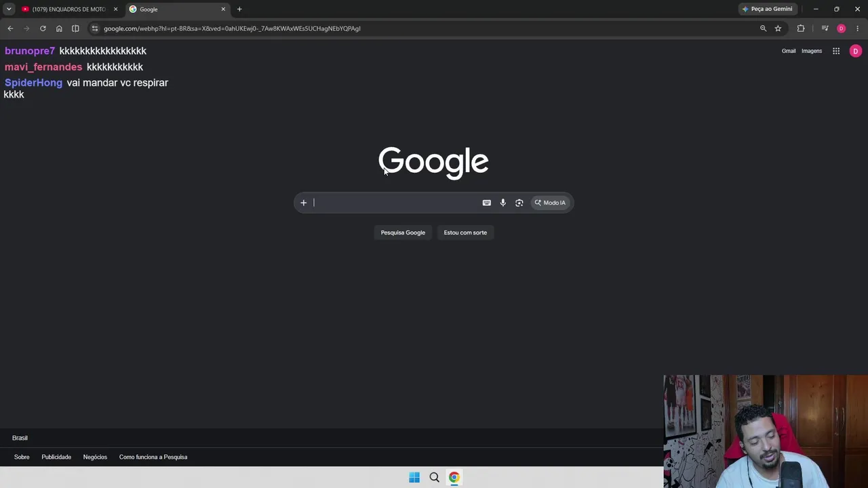Restore down the Chrome window
Screen dimensions: 868x488
836,9
